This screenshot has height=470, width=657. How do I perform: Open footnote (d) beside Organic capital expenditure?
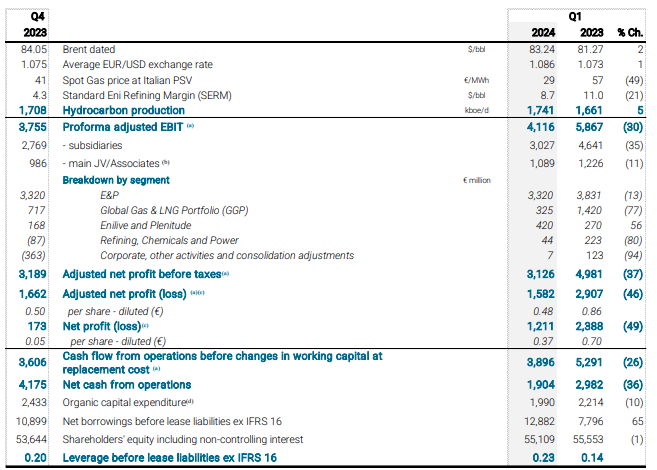(x=192, y=401)
